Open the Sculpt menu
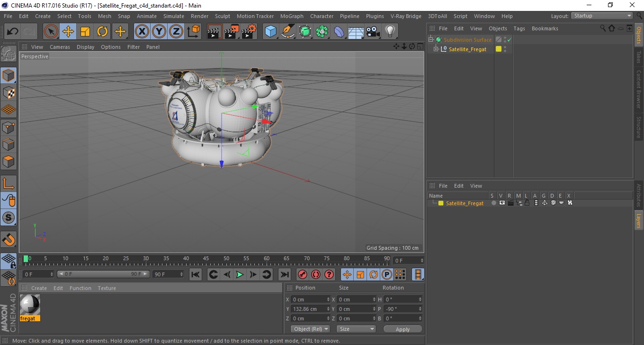The width and height of the screenshot is (644, 345). 223,16
